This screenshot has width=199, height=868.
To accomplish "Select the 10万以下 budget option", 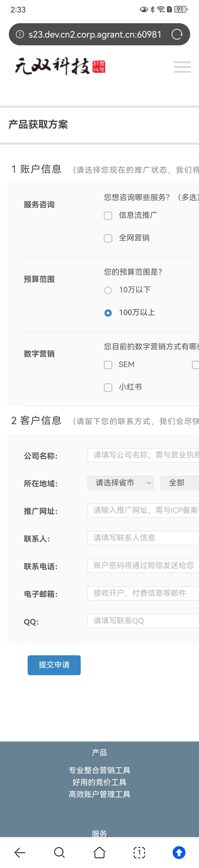I will 108,290.
